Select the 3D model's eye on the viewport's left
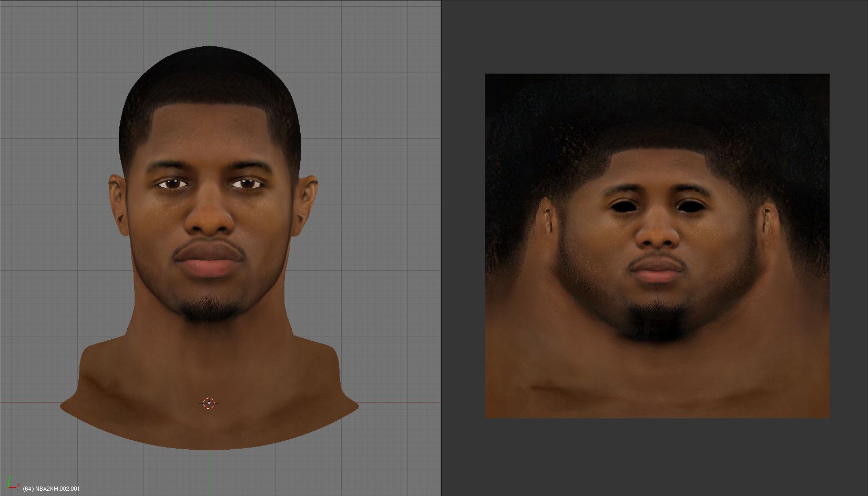 (172, 184)
